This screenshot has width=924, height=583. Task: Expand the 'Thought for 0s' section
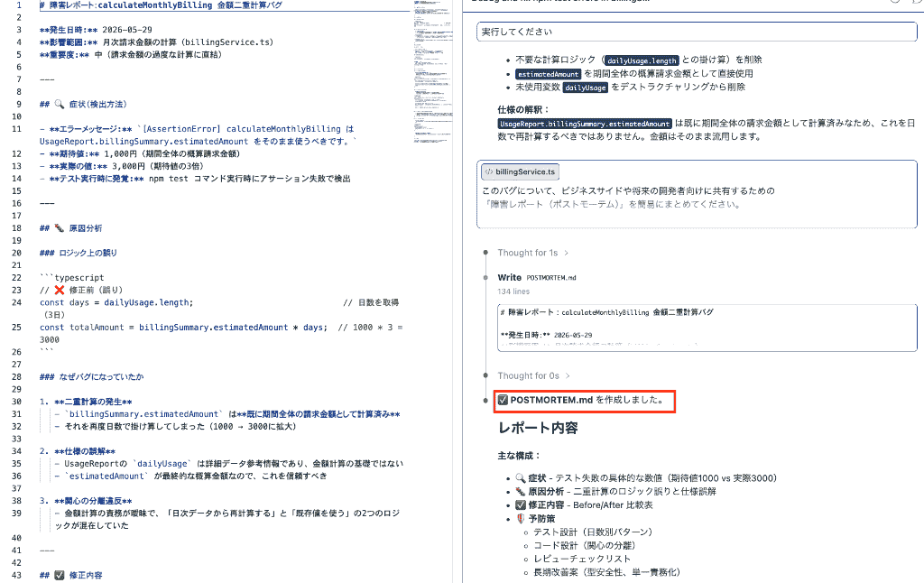pyautogui.click(x=533, y=376)
